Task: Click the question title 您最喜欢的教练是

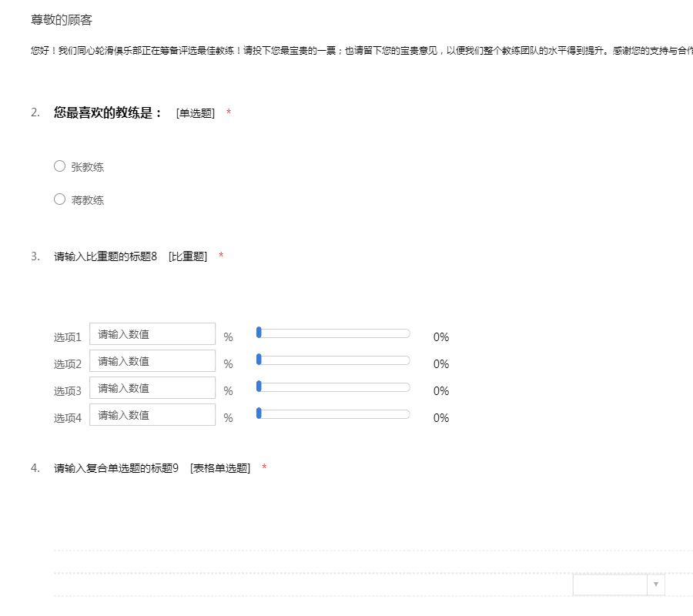Action: tap(109, 113)
